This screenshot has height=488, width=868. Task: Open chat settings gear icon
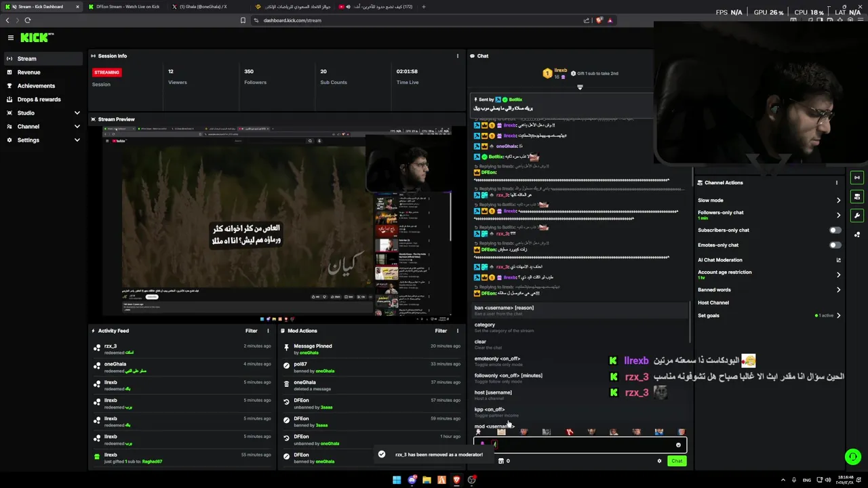(659, 461)
